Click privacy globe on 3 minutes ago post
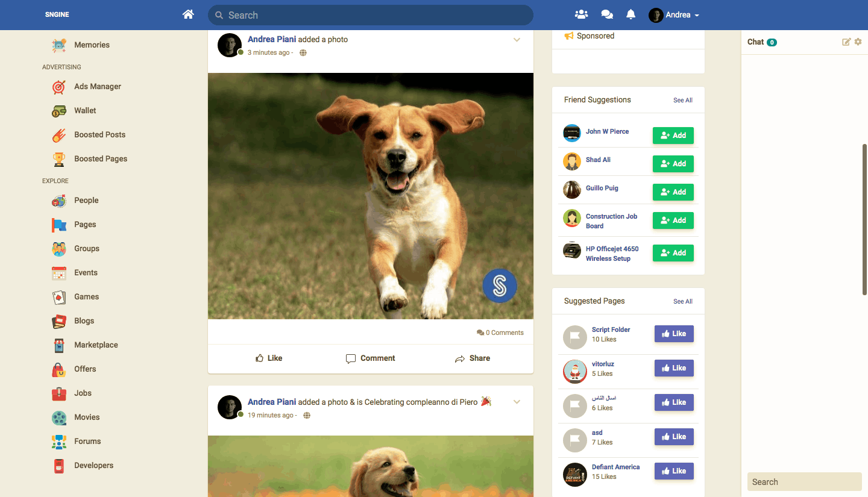868x497 pixels. tap(303, 53)
